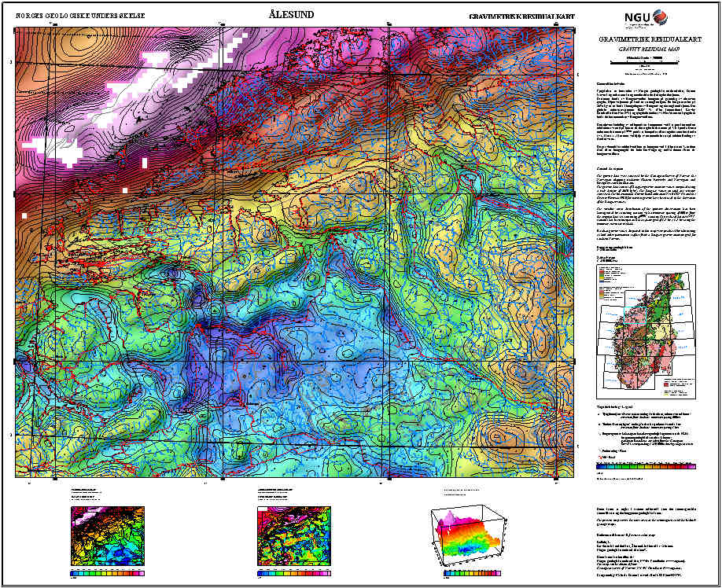Click 'GRAVIMETRISK RESIDUALKART' title in the side panel

(x=650, y=39)
